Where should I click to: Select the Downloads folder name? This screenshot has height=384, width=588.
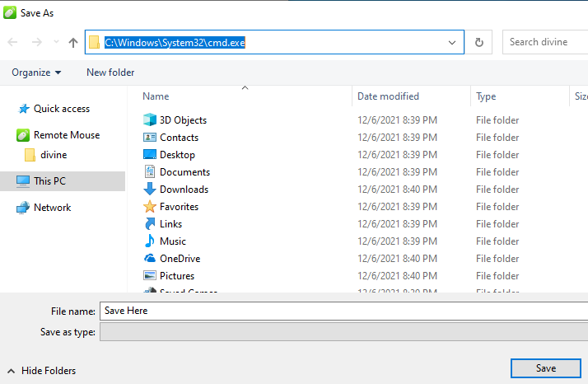(184, 190)
